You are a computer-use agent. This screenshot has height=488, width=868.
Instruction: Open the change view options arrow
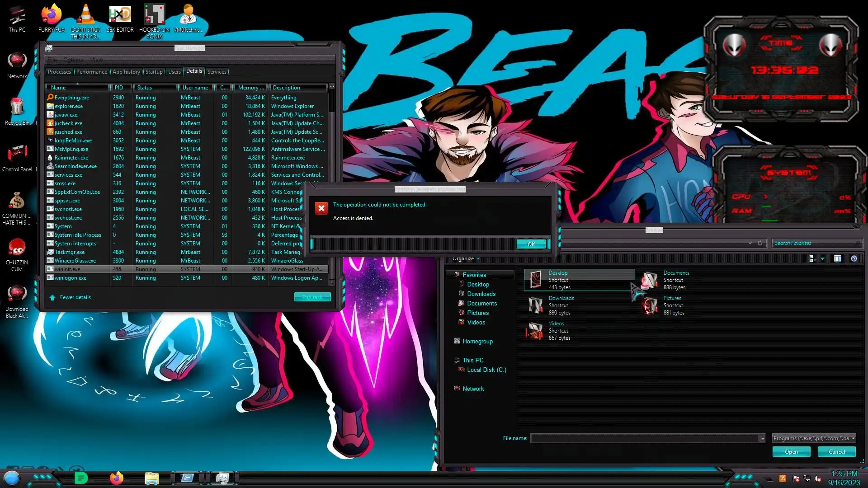822,259
